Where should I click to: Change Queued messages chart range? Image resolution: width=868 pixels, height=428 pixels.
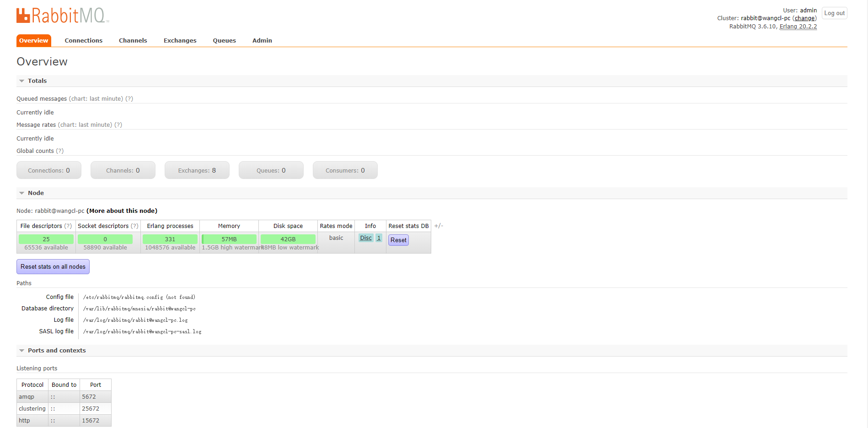pyautogui.click(x=96, y=99)
